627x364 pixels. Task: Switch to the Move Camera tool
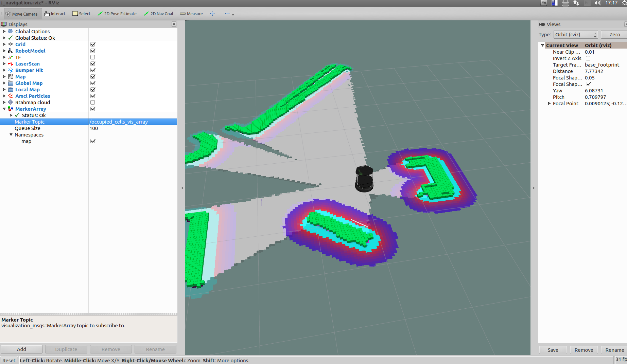point(22,14)
